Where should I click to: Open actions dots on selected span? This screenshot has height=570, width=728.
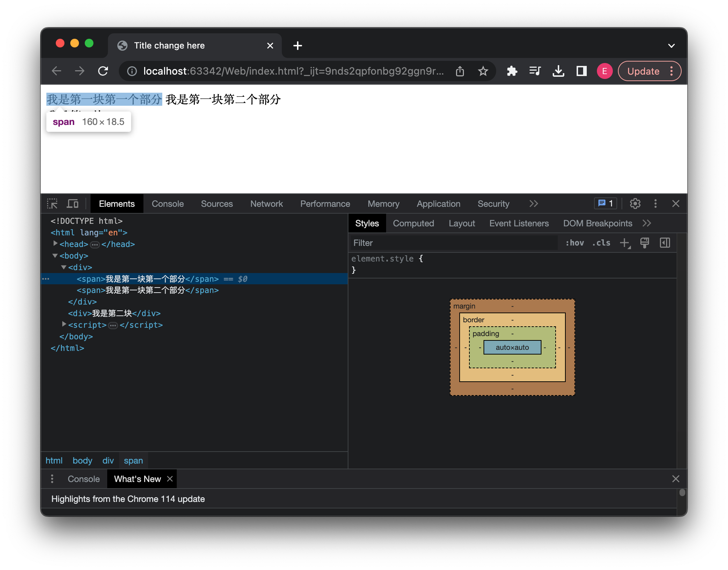click(46, 279)
